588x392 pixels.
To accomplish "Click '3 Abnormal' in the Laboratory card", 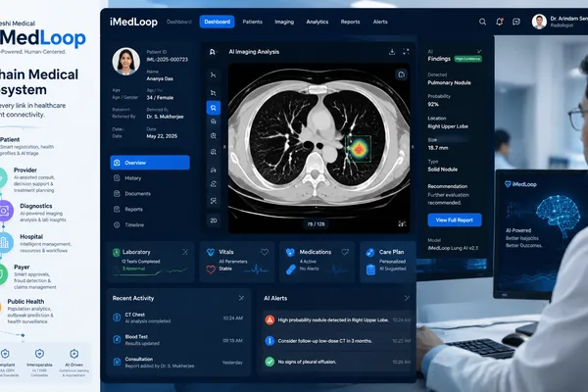I will (133, 269).
